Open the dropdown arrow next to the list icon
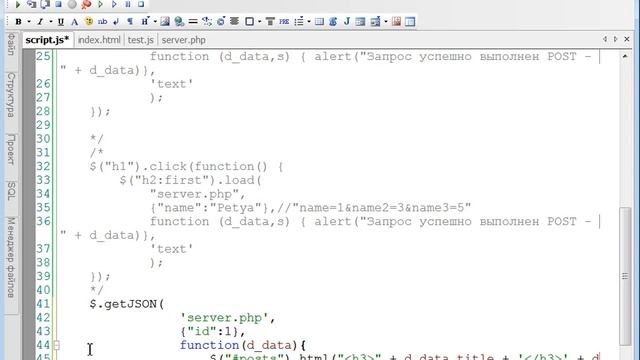 (x=309, y=22)
